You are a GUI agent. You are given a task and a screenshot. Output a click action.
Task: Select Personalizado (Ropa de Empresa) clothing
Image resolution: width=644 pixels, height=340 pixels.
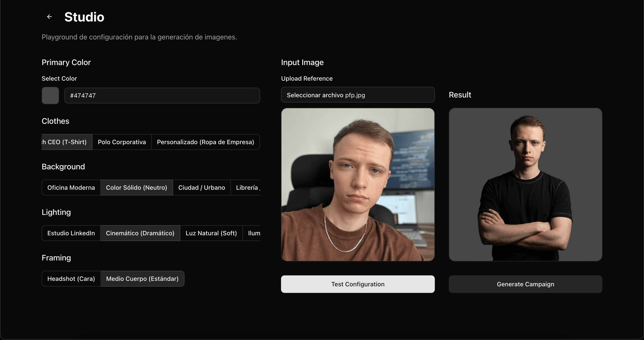tap(205, 142)
